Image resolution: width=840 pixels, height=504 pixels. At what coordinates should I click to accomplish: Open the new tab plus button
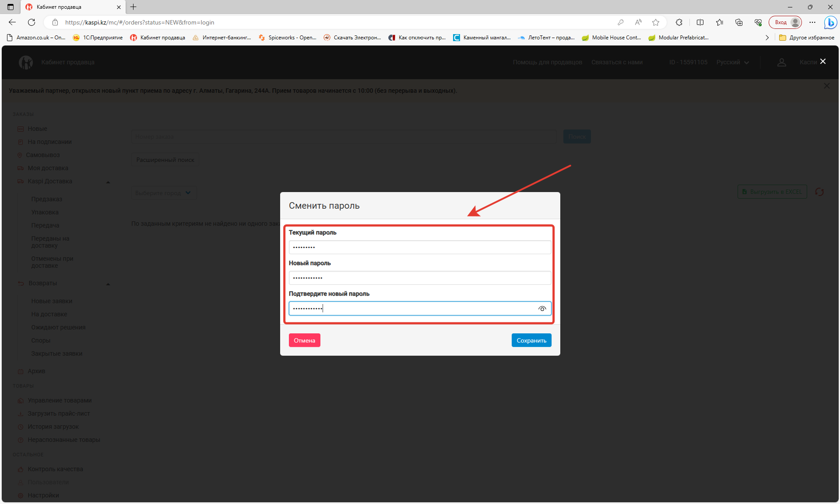(x=134, y=7)
